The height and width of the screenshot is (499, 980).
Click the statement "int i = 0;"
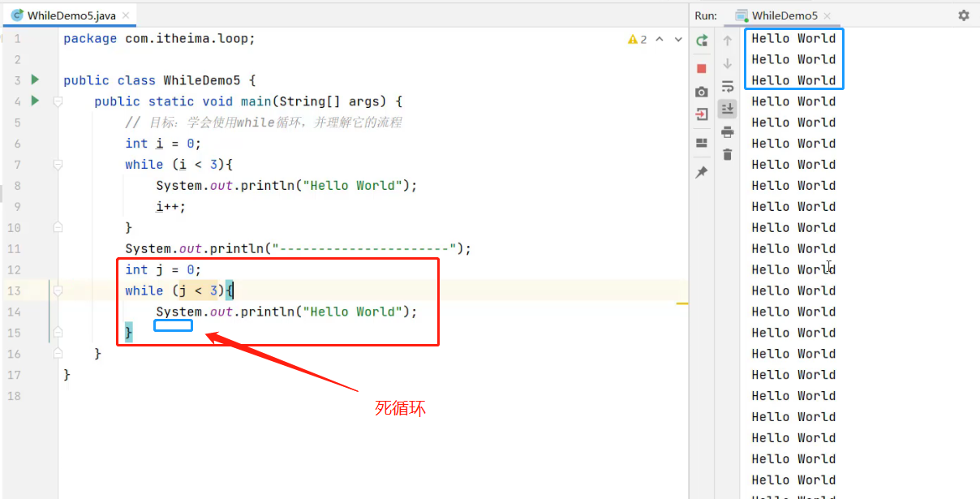(x=163, y=144)
